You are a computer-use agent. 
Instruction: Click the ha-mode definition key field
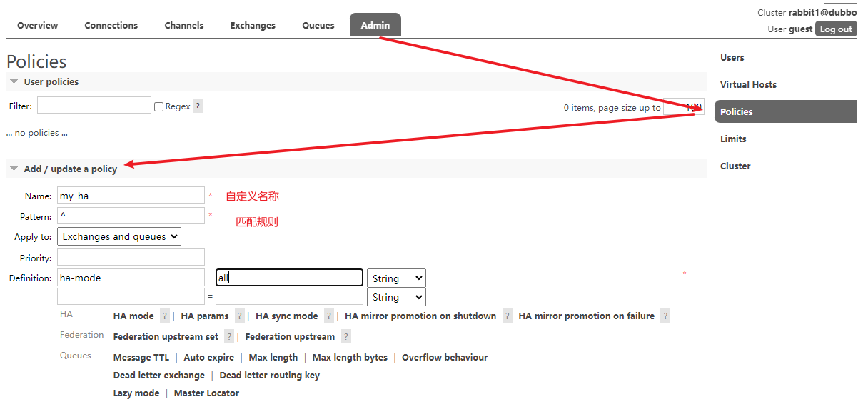(x=131, y=278)
